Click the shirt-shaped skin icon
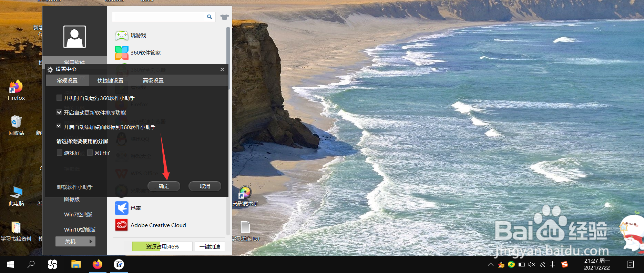 225,17
